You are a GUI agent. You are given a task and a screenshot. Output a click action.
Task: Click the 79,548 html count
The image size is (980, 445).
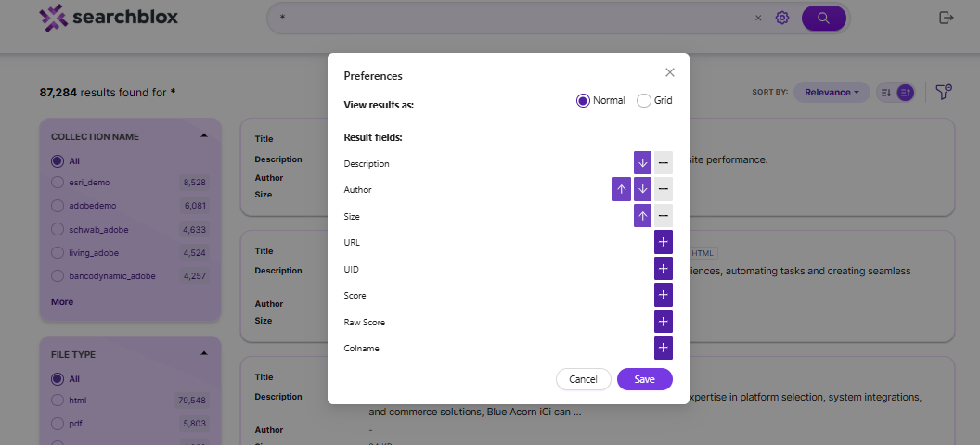pyautogui.click(x=192, y=400)
